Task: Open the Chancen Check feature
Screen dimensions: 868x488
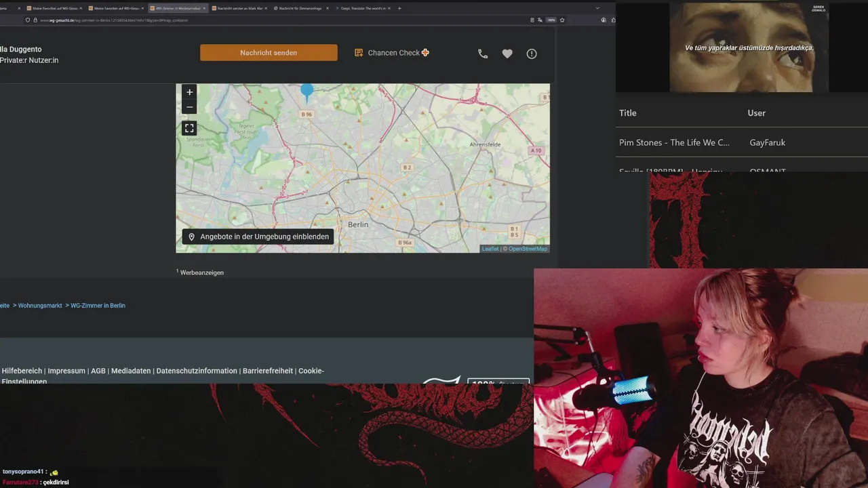Action: tap(392, 53)
